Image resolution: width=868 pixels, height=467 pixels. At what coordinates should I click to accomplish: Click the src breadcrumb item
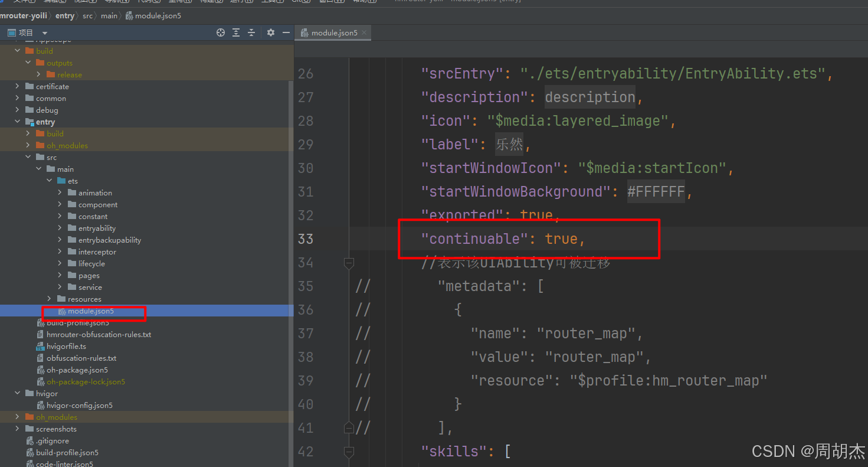click(87, 16)
